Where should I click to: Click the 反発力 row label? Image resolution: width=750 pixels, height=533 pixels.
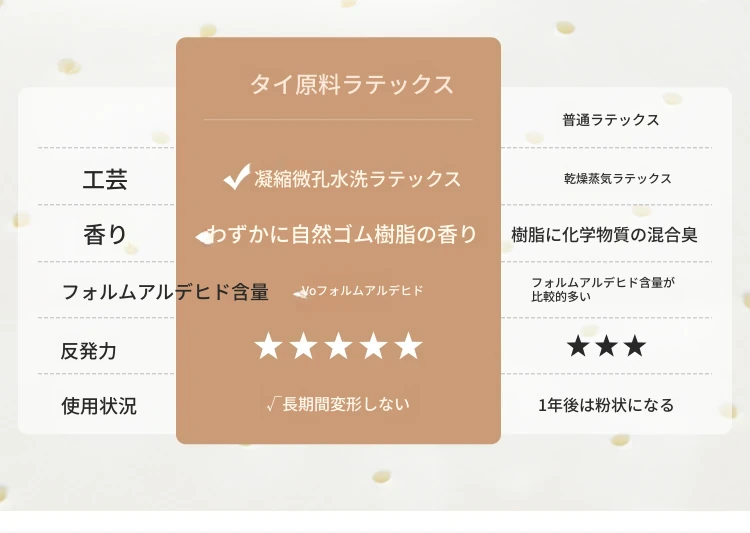88,351
